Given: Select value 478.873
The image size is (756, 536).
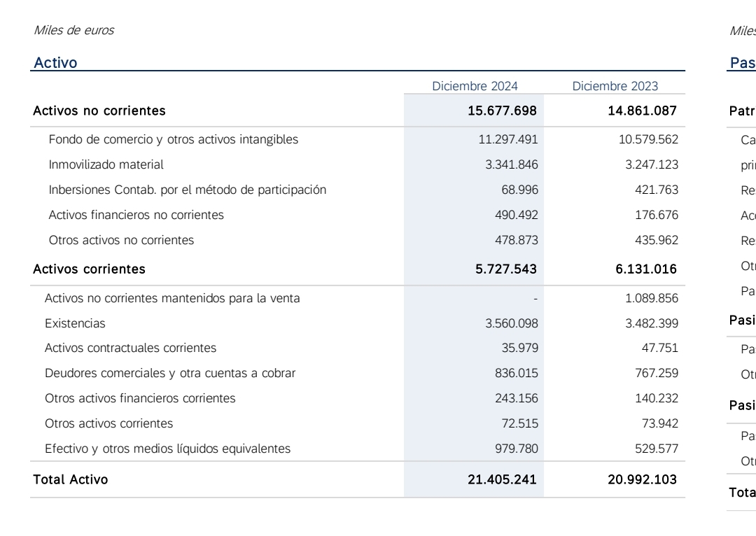Looking at the screenshot, I should [x=517, y=240].
